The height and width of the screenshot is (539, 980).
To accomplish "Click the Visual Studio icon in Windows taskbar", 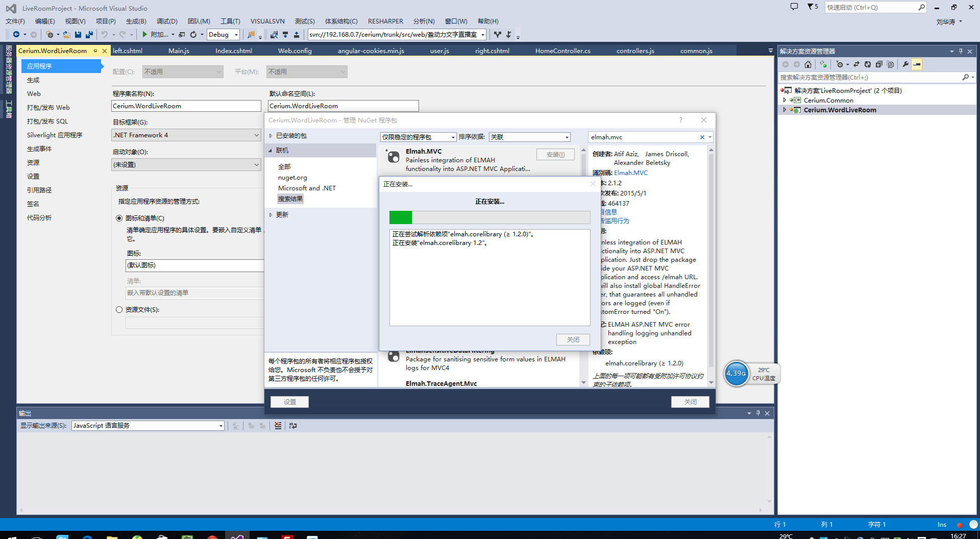I will click(x=237, y=536).
